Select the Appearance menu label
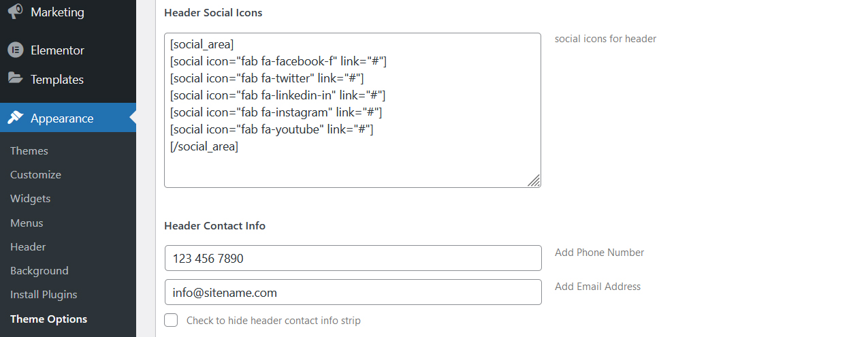868x337 pixels. [62, 118]
